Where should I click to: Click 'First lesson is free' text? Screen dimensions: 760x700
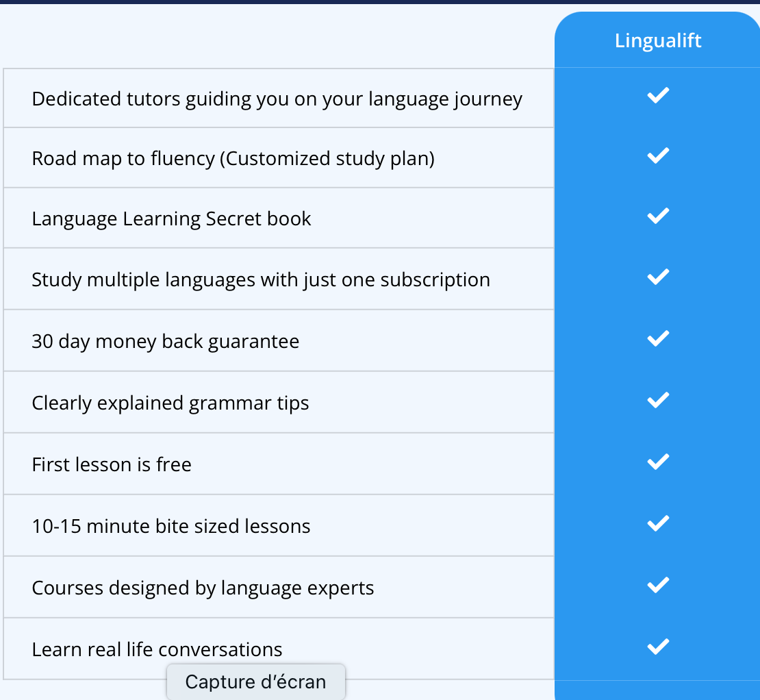[x=112, y=465]
